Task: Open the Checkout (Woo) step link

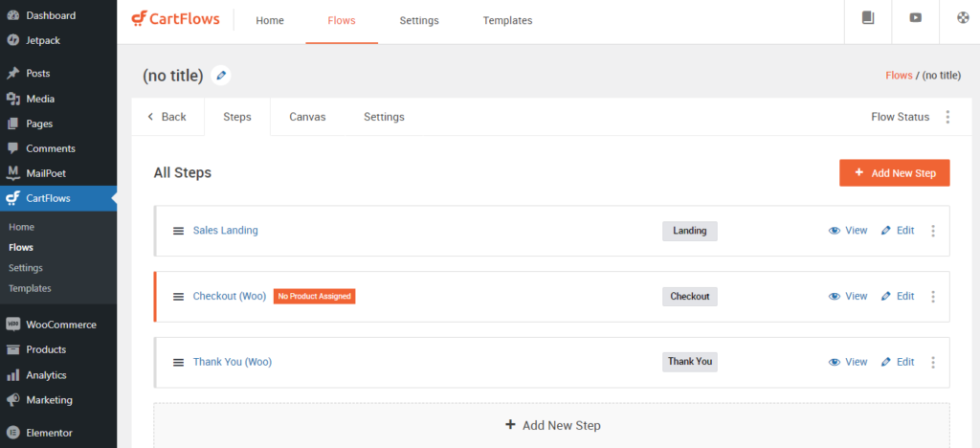Action: [x=230, y=296]
